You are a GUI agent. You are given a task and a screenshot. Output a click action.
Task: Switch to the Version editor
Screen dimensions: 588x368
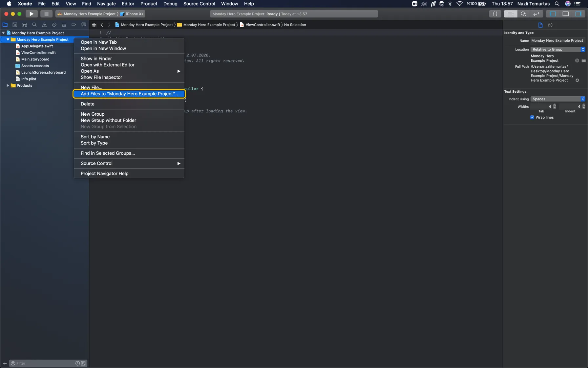click(x=536, y=14)
